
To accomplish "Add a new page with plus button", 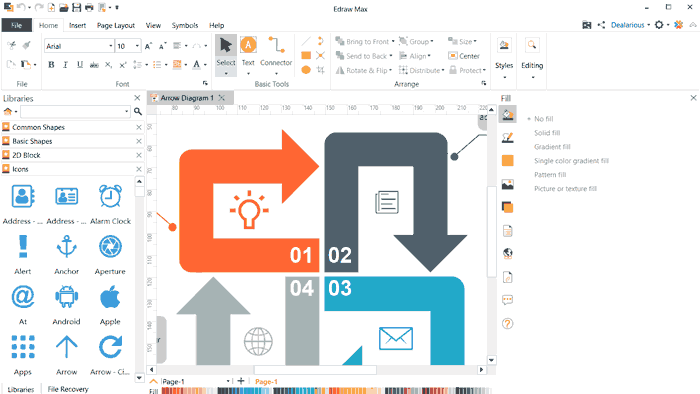I will [x=241, y=381].
